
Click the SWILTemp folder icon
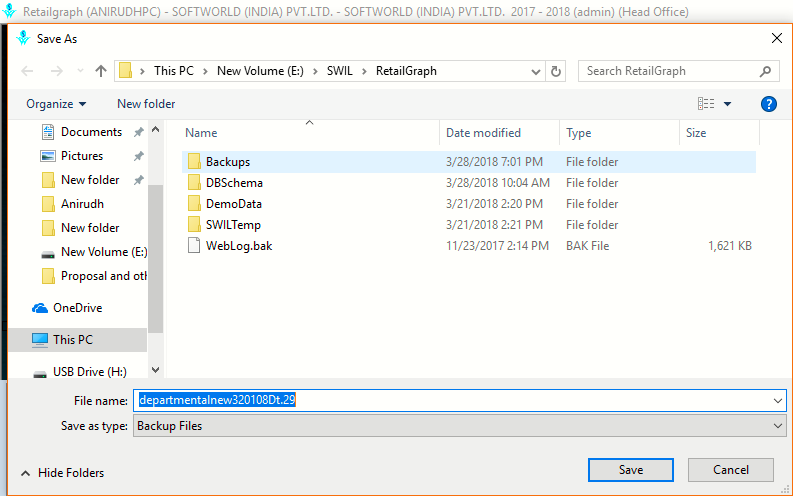(x=194, y=224)
